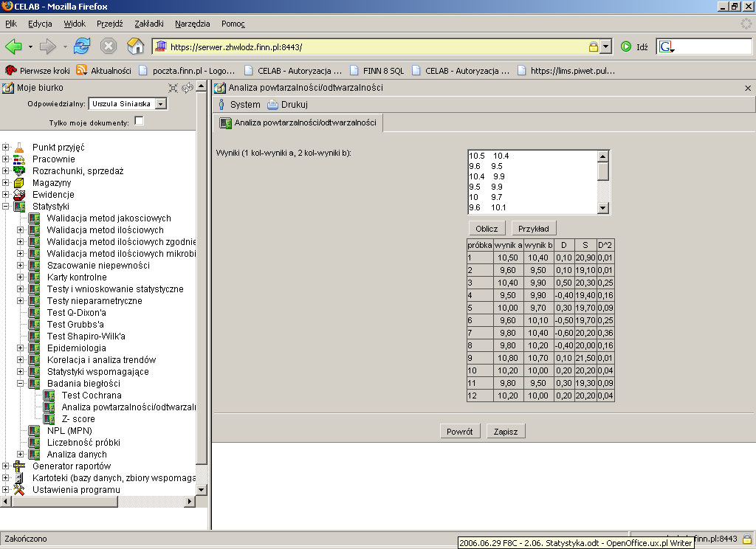
Task: Open the Google search engine icon
Action: (x=666, y=46)
